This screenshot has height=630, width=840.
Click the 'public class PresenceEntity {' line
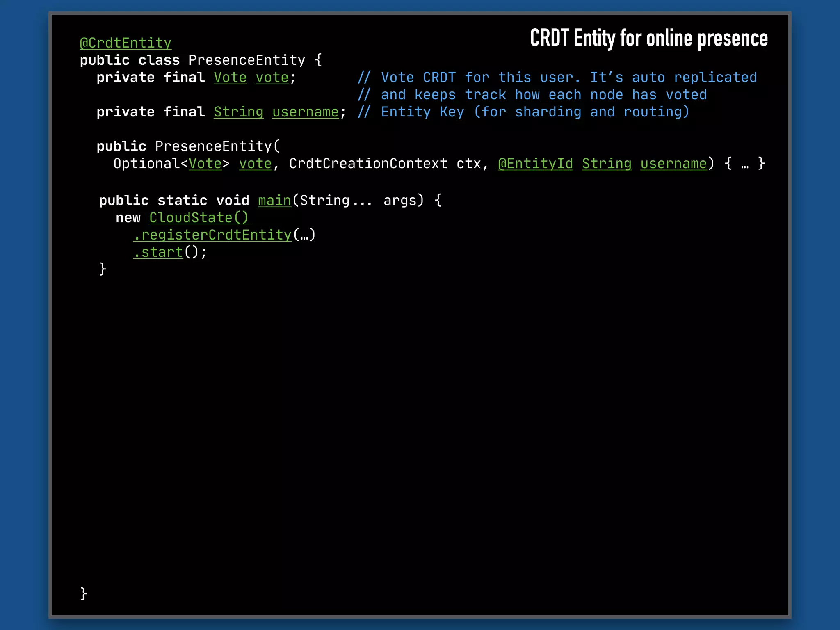(x=201, y=60)
